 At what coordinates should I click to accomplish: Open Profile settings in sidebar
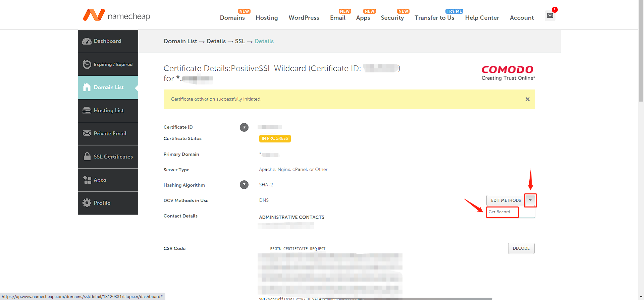(x=108, y=203)
